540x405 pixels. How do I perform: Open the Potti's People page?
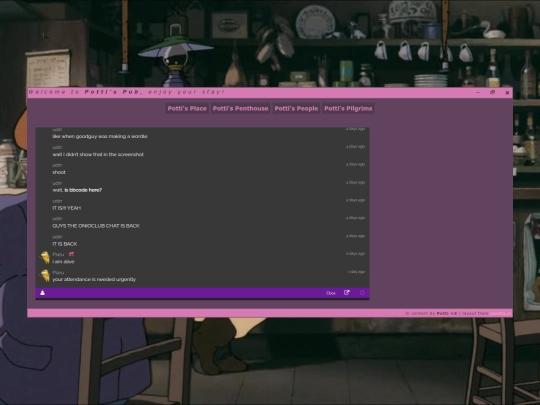296,108
